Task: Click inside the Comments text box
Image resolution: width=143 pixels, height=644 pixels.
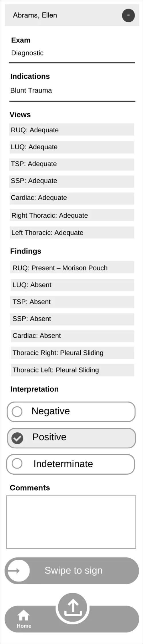Action: coord(71,522)
